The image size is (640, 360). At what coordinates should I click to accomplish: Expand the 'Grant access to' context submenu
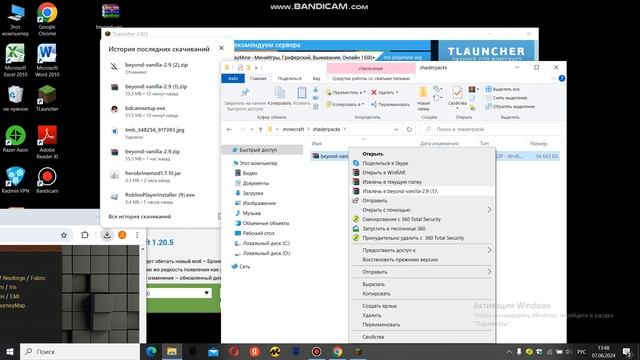pyautogui.click(x=489, y=250)
